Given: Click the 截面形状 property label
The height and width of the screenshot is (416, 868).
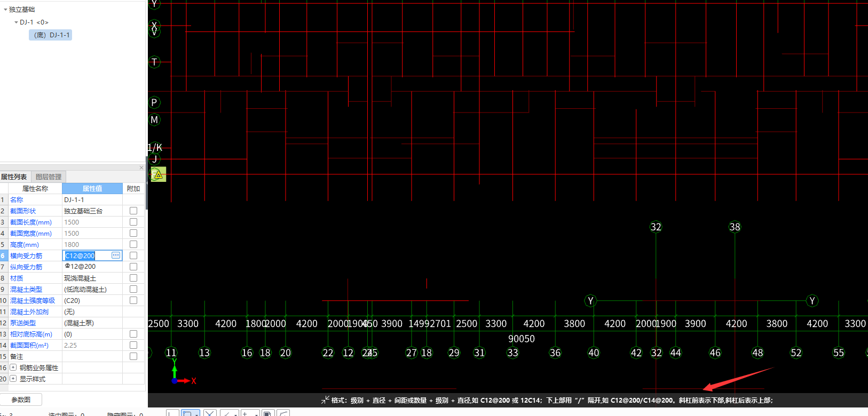Looking at the screenshot, I should 23,211.
